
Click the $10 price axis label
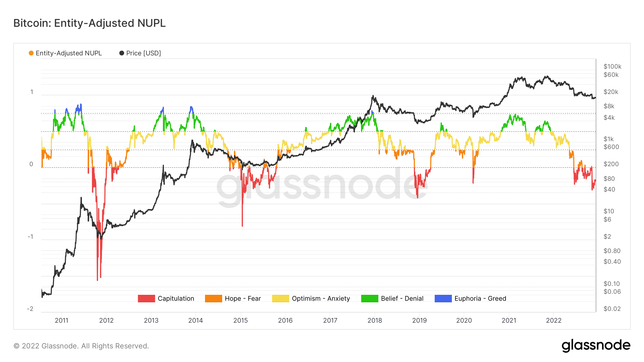[609, 211]
